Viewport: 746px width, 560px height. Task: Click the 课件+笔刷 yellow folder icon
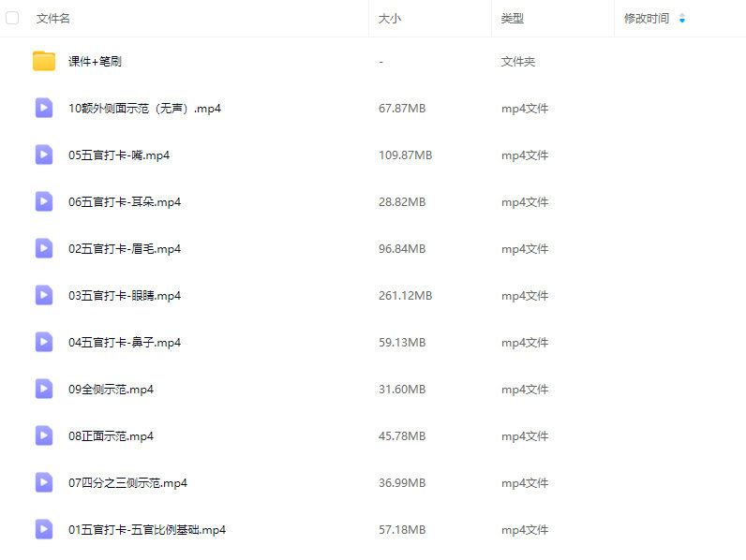coord(44,62)
